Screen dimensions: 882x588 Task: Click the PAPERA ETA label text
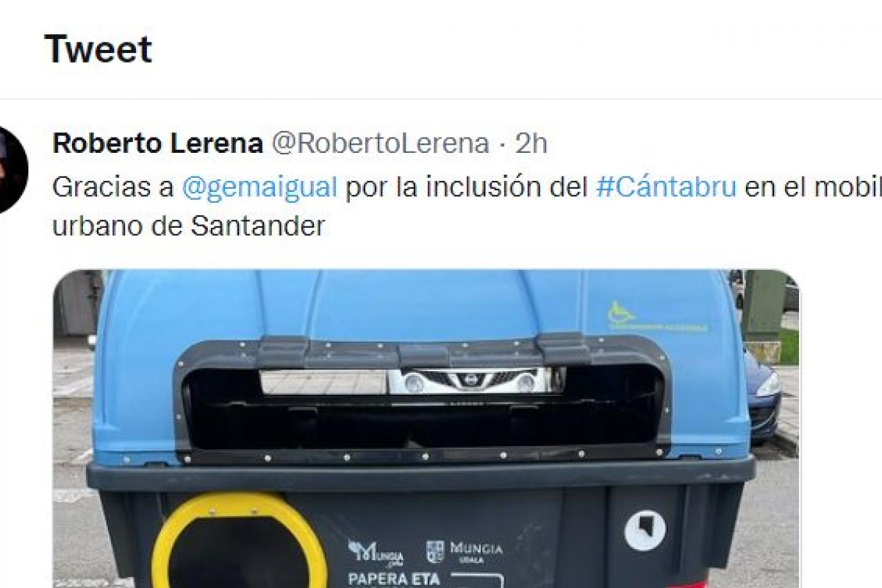(393, 578)
